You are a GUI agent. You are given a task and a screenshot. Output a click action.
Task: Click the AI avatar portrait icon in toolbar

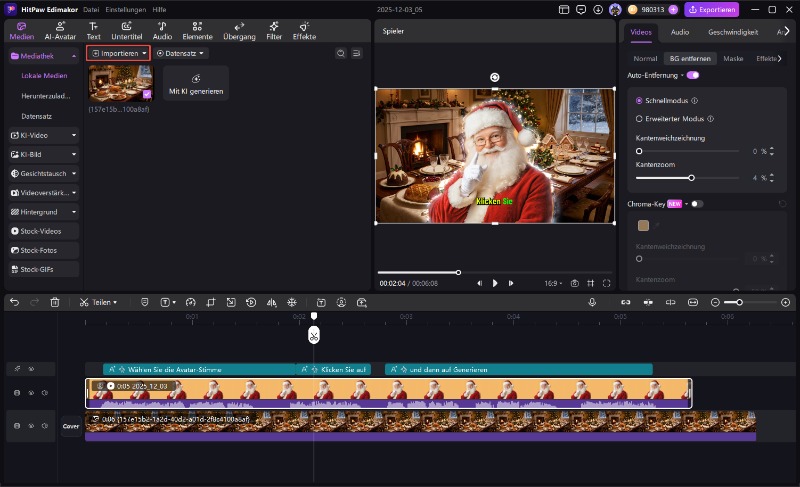[x=341, y=302]
